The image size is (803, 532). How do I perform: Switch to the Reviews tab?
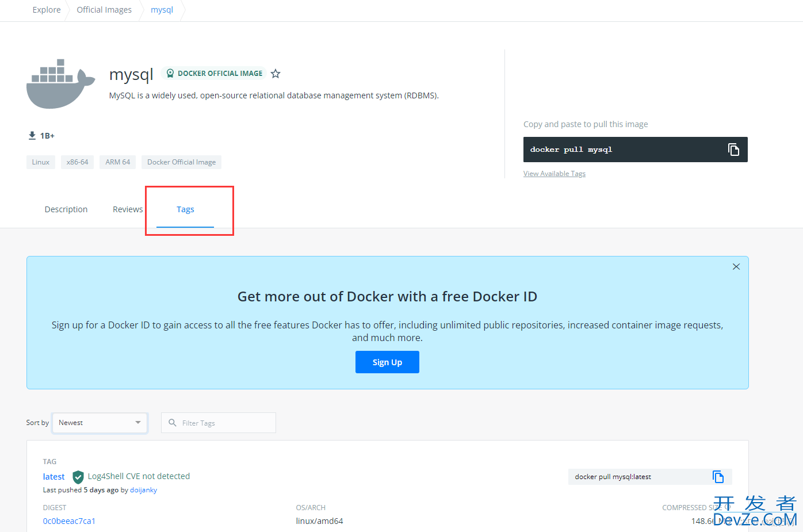tap(128, 209)
